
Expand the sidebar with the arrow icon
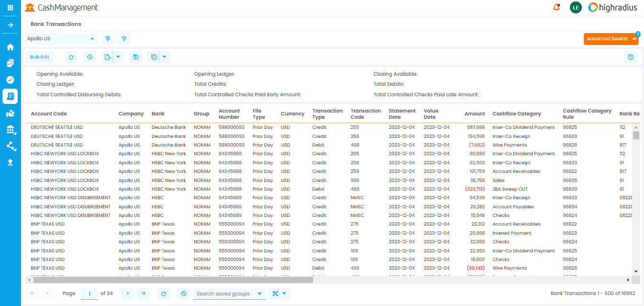pyautogui.click(x=10, y=25)
